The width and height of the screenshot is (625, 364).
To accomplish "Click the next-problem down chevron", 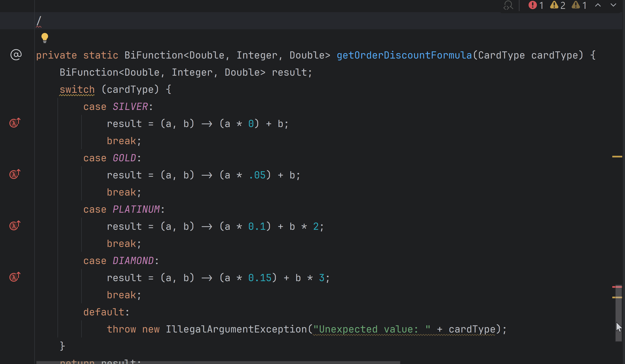I will 613,5.
